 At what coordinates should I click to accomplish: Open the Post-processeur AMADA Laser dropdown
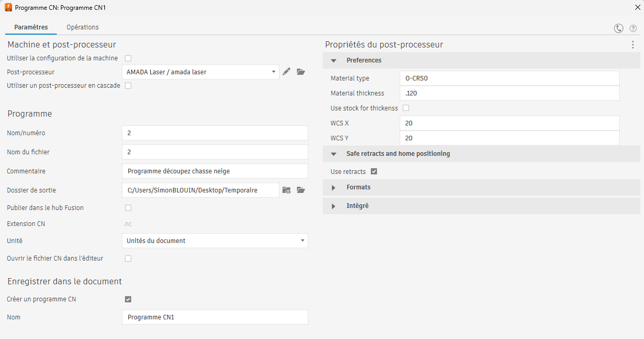click(201, 72)
